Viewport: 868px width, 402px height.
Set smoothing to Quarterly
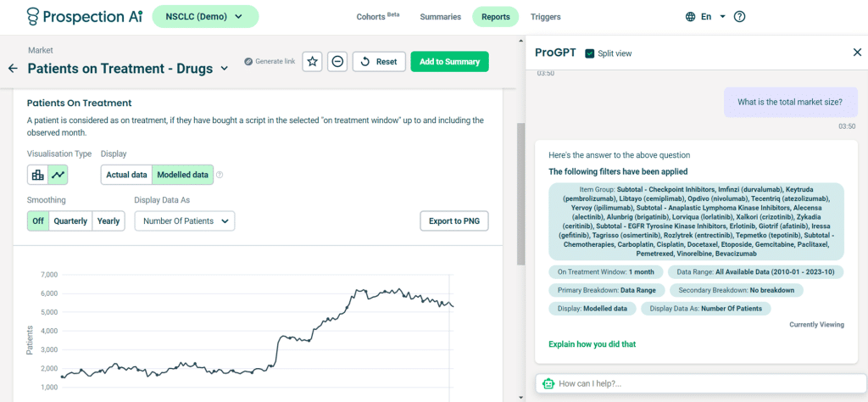(70, 221)
